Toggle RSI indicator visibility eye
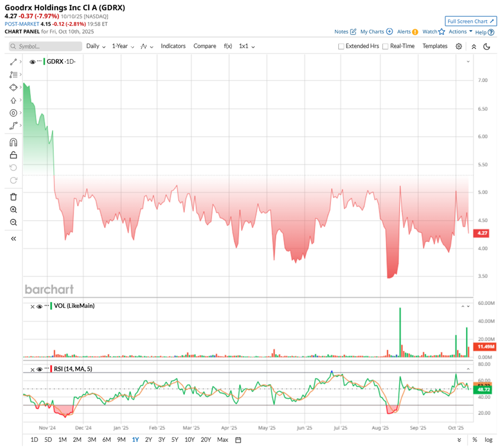Image resolution: width=504 pixels, height=448 pixels. [x=40, y=370]
